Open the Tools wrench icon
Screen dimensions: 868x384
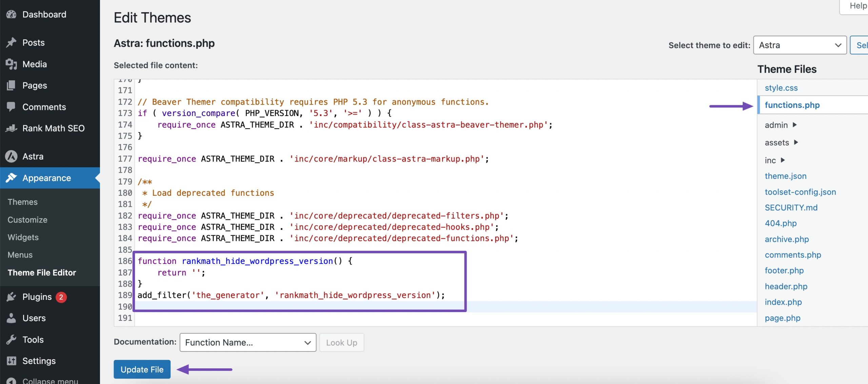11,339
